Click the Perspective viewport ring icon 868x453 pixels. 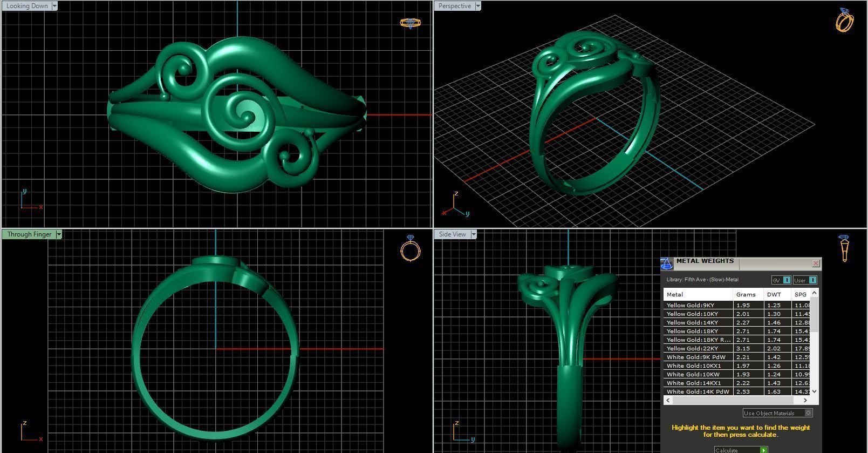845,21
